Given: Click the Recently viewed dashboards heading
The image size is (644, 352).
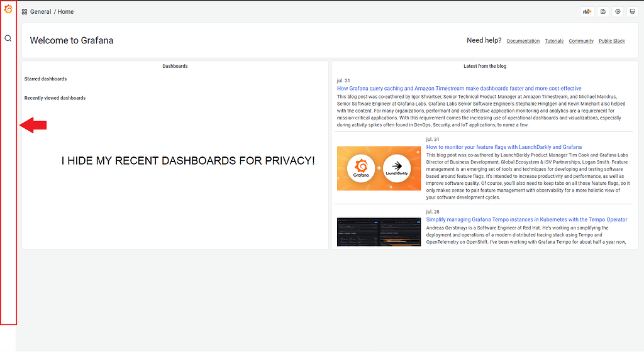Looking at the screenshot, I should point(55,98).
